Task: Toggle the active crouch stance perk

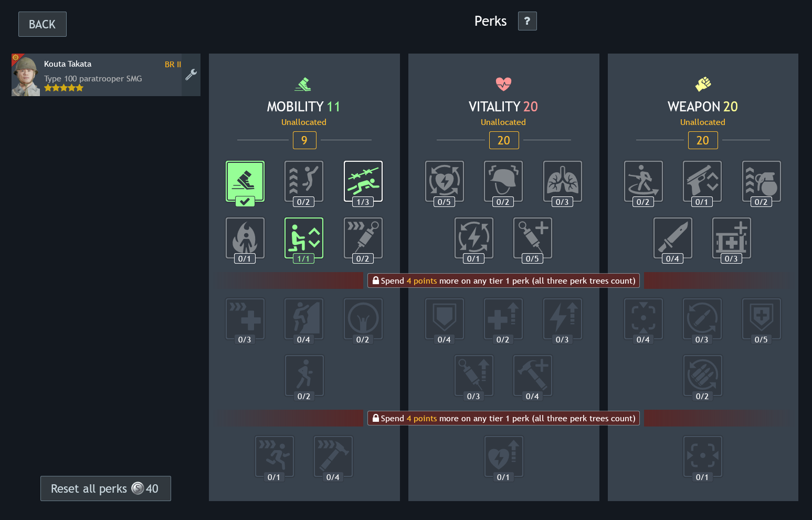Action: (x=303, y=238)
